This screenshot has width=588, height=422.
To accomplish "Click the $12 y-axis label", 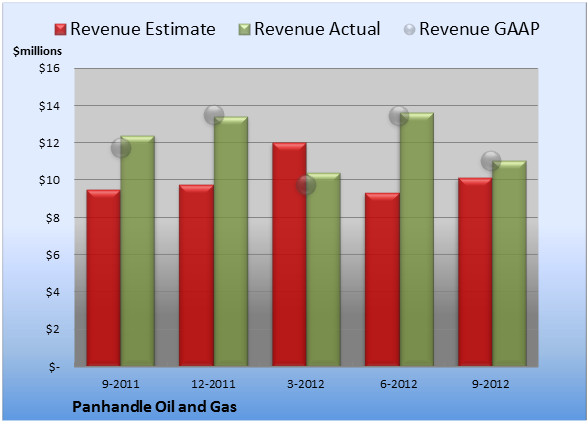I will 50,143.
